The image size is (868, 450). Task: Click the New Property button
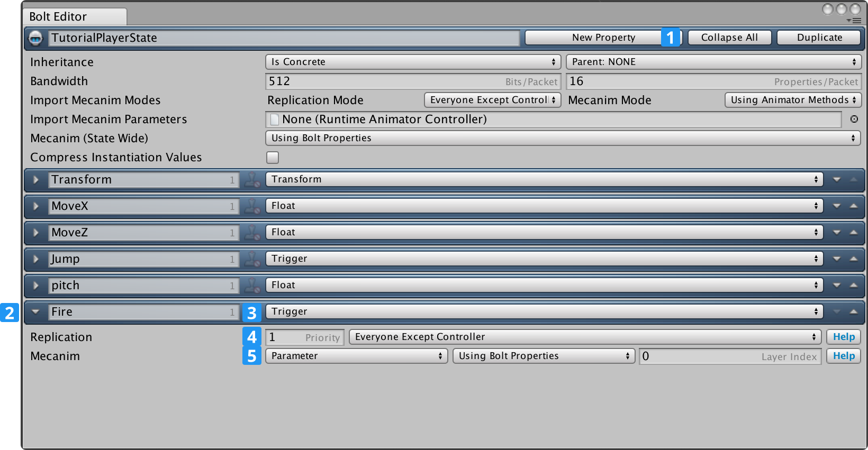tap(603, 38)
